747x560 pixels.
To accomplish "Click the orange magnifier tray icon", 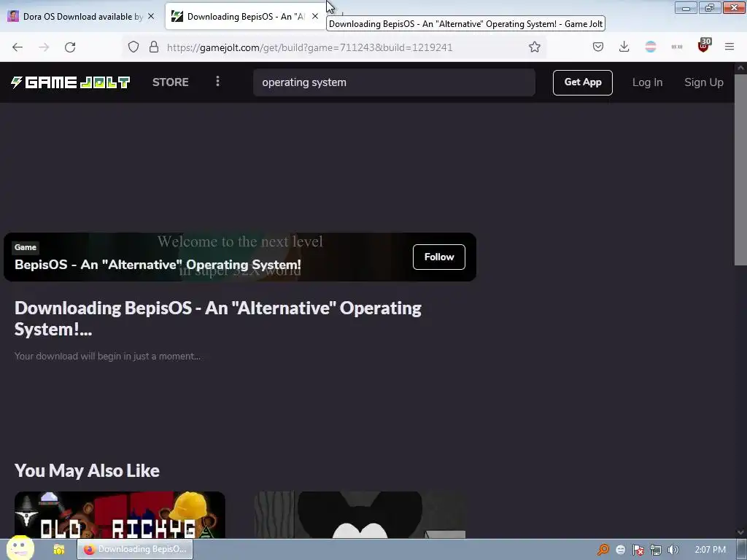I will coord(603,550).
